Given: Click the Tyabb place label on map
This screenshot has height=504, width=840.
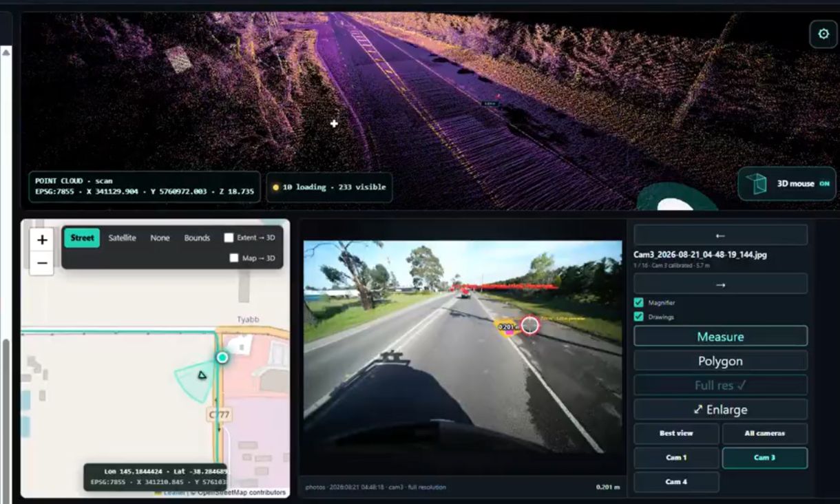Looking at the screenshot, I should 248,319.
